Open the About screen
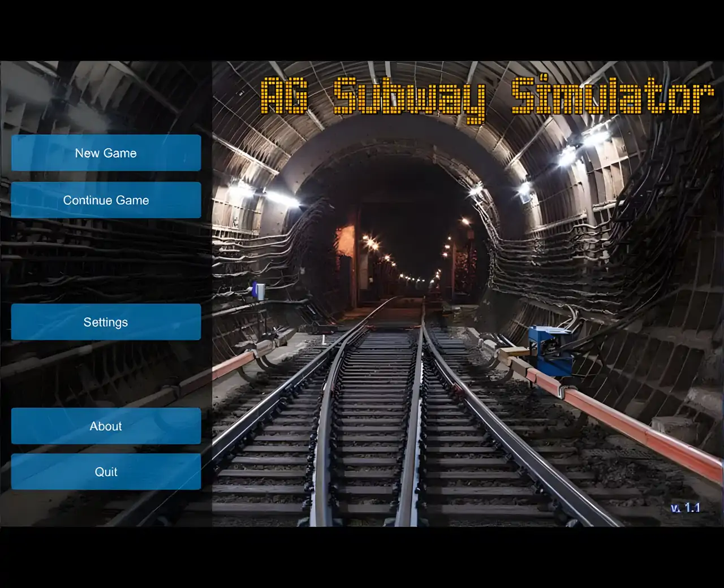This screenshot has height=588, width=724. click(106, 426)
